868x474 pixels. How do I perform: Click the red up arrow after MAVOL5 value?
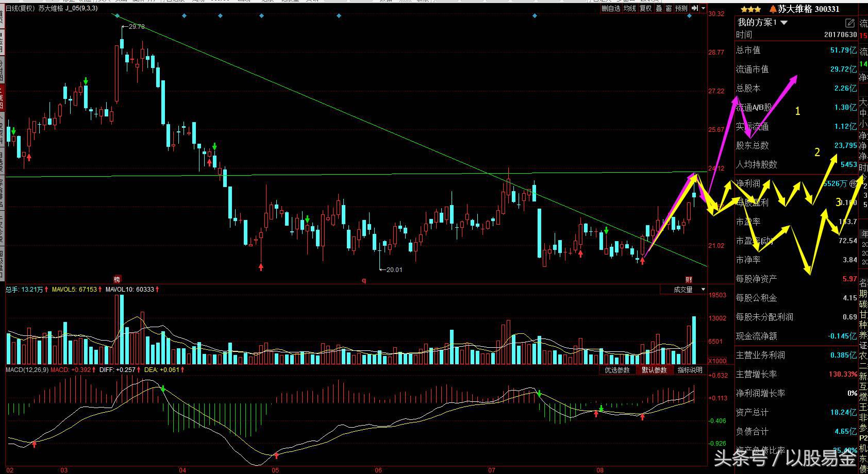pos(100,290)
